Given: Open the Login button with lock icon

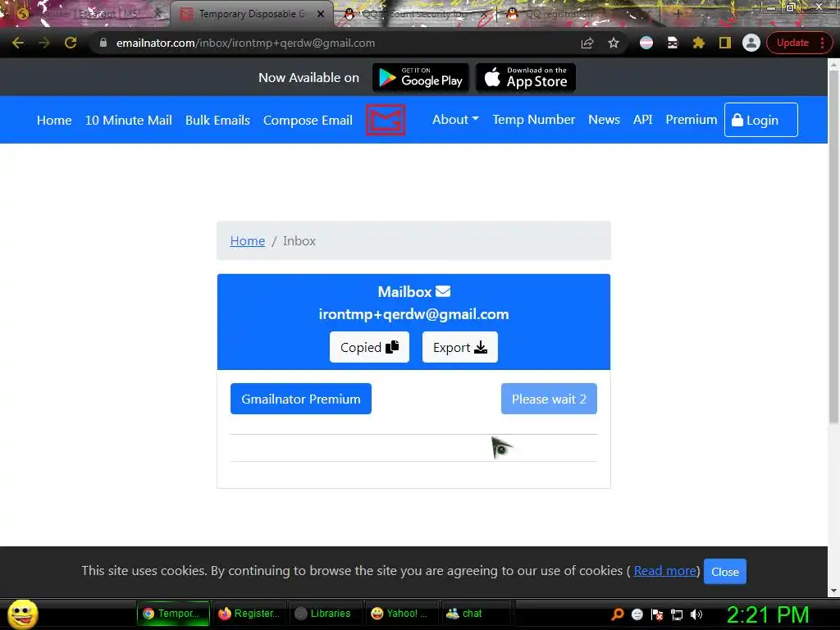Looking at the screenshot, I should click(x=760, y=120).
